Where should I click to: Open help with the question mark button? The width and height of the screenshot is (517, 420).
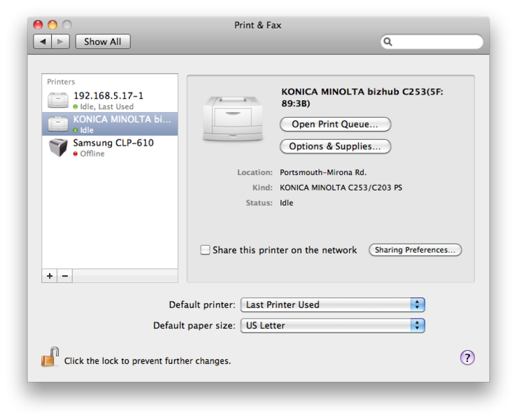point(467,358)
